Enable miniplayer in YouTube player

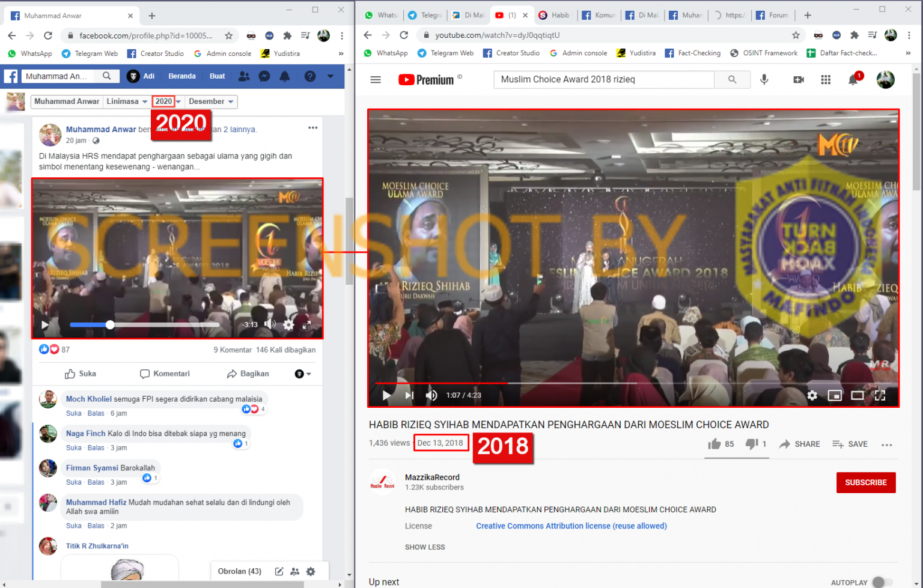coord(835,395)
